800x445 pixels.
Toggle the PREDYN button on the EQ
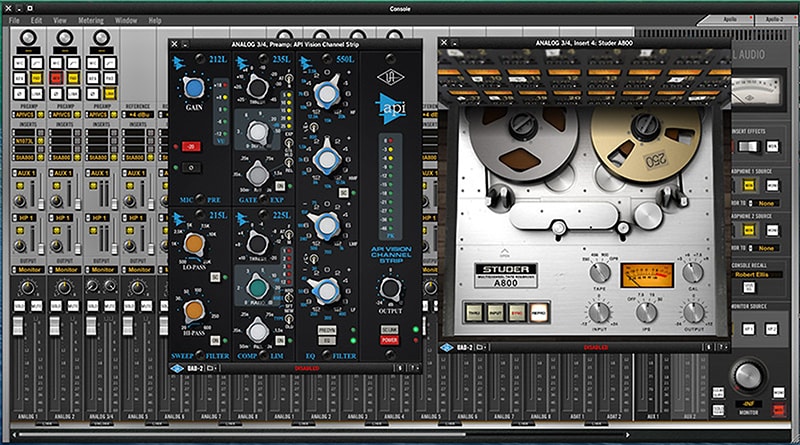point(327,330)
